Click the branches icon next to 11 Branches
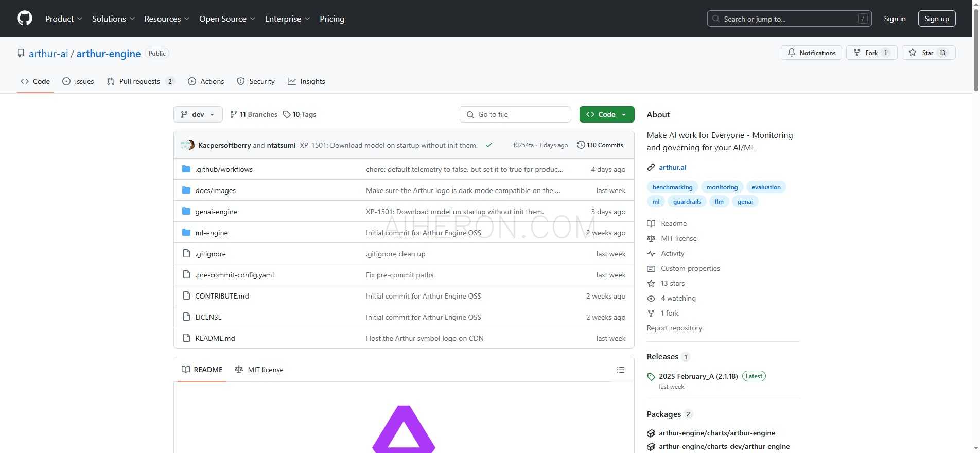The image size is (980, 453). coord(234,114)
